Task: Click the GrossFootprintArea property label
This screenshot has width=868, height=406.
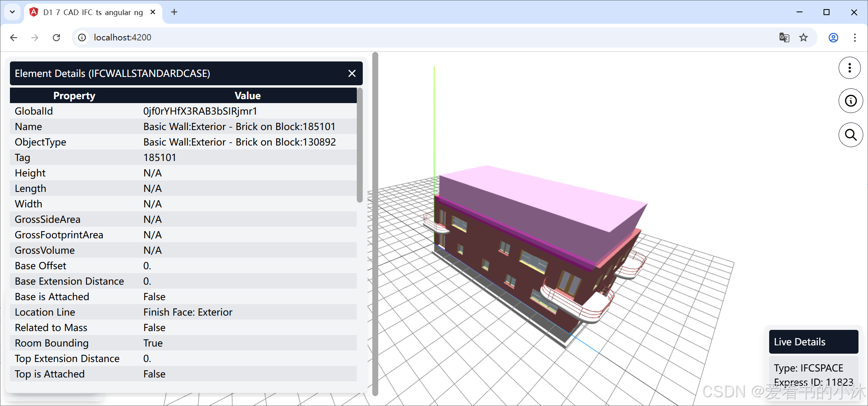Action: 59,235
